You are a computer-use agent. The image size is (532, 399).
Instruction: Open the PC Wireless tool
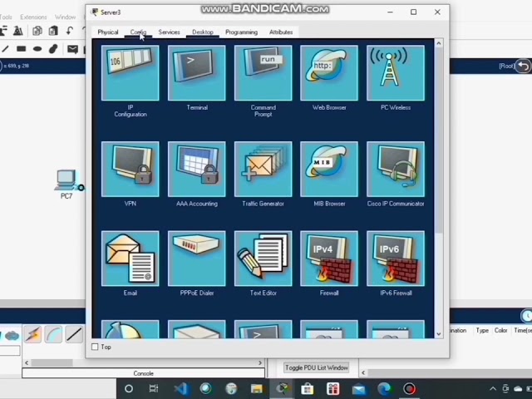click(396, 74)
